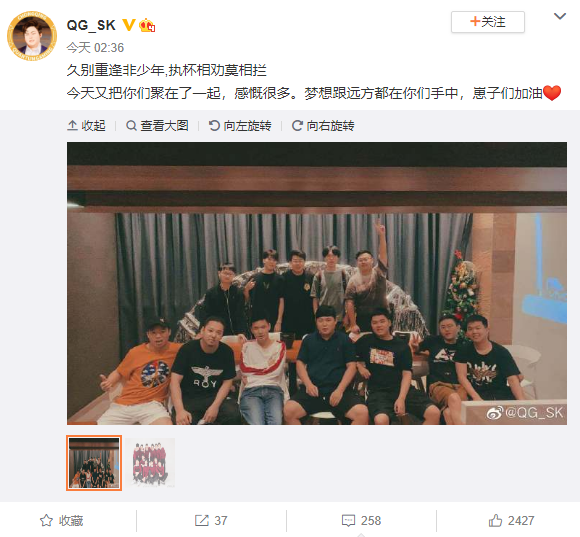Open the post options chevron menu
This screenshot has width=580, height=537.
pyautogui.click(x=560, y=16)
